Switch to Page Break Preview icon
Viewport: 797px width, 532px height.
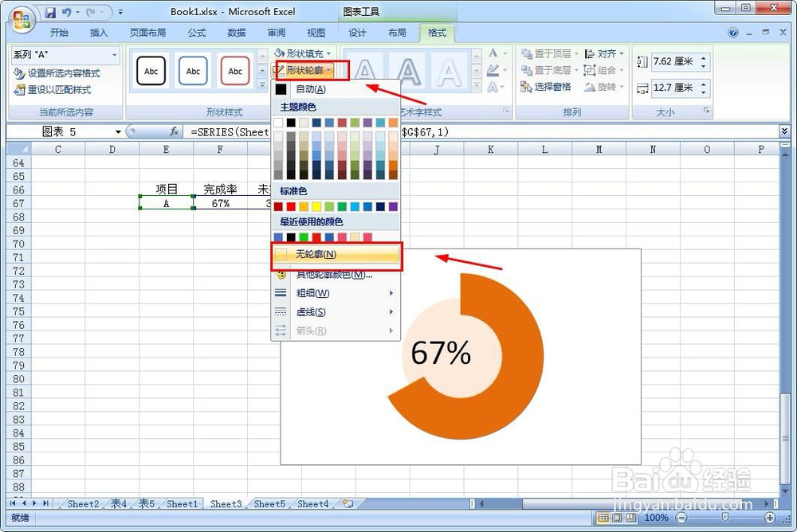pyautogui.click(x=630, y=518)
